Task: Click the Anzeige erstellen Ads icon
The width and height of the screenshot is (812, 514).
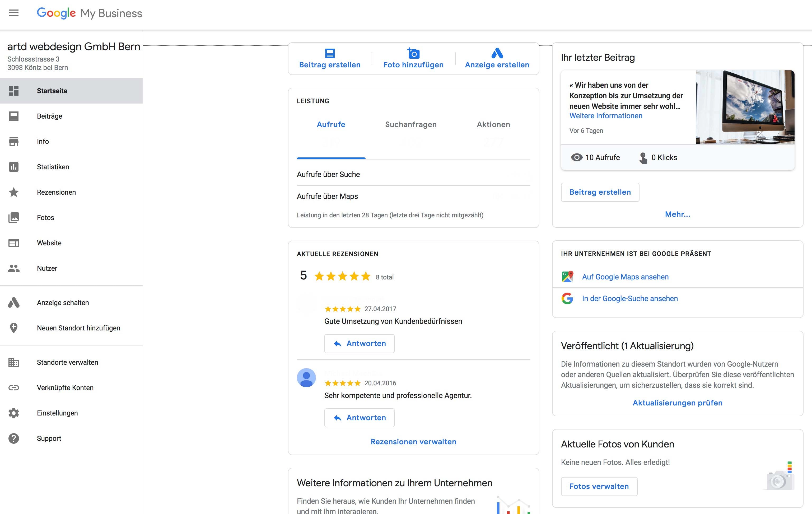Action: [x=497, y=53]
